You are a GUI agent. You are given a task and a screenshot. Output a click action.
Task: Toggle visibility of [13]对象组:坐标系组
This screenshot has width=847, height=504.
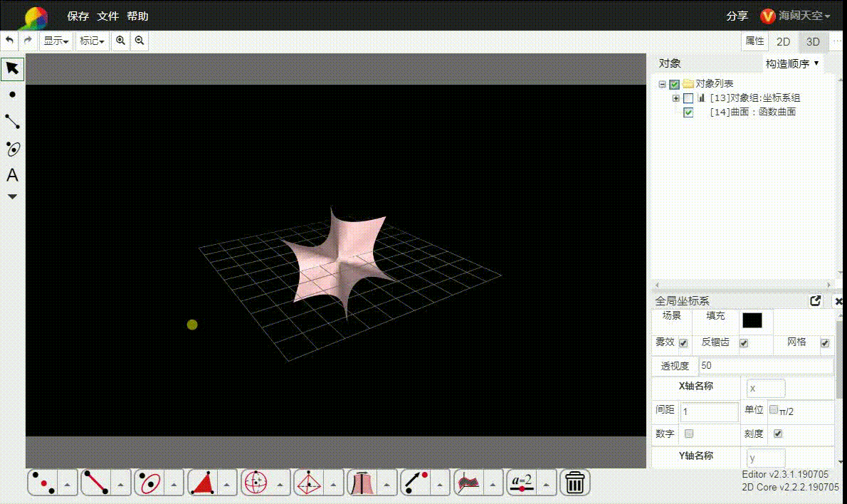tap(688, 98)
